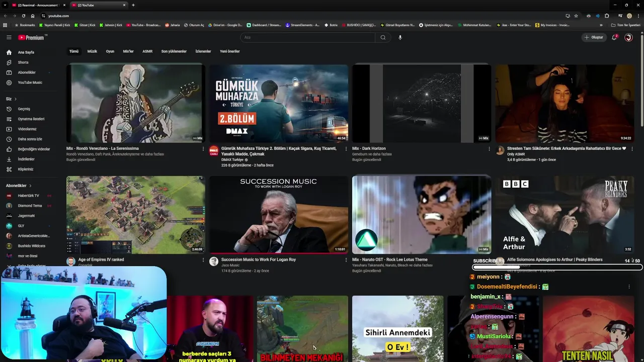The height and width of the screenshot is (362, 644).
Task: Open Mix - Naruto OST Rock Lee title
Action: pyautogui.click(x=389, y=260)
